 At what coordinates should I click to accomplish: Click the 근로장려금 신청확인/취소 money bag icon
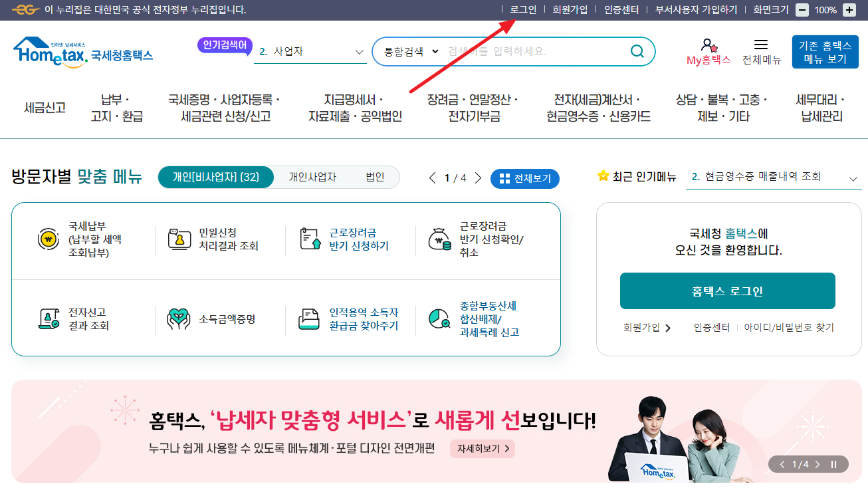pos(439,239)
